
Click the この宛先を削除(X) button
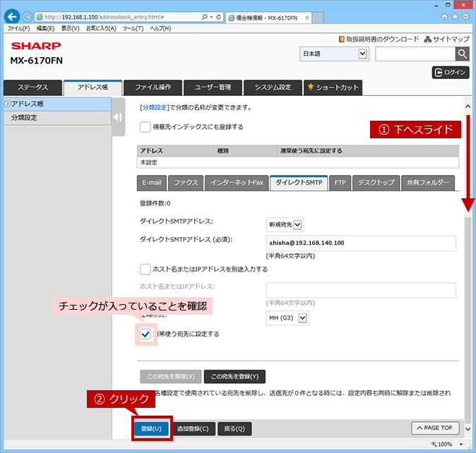pos(171,377)
